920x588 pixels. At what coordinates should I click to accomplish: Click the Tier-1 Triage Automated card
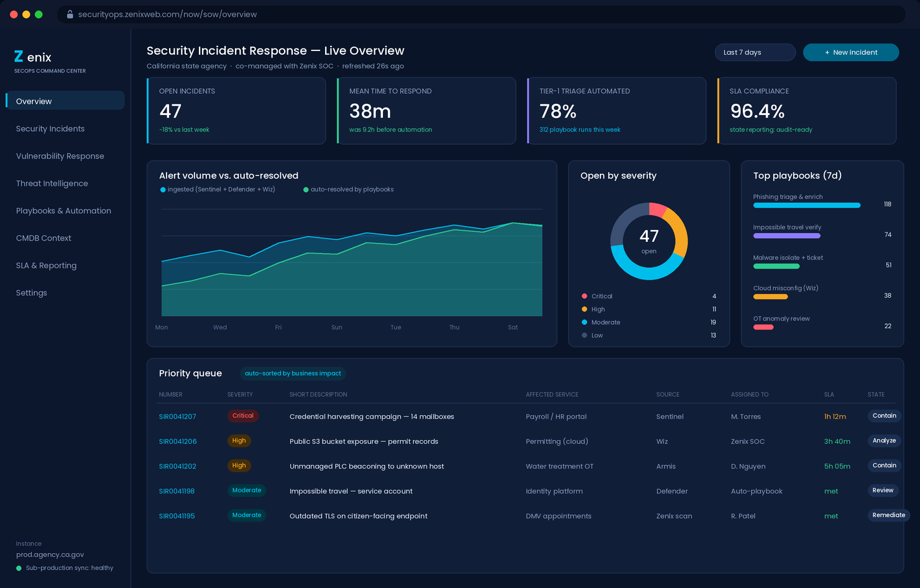617,111
